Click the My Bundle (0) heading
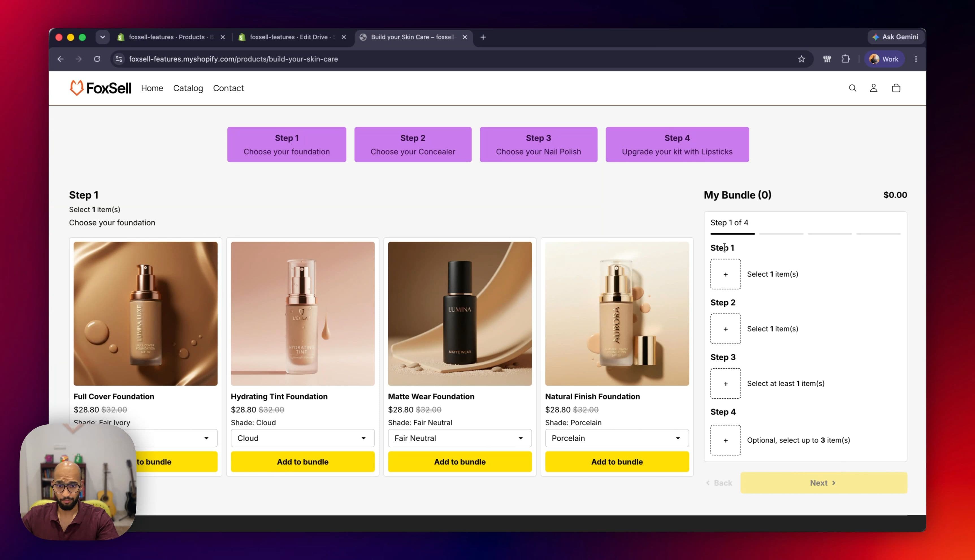This screenshot has width=975, height=560. point(737,195)
